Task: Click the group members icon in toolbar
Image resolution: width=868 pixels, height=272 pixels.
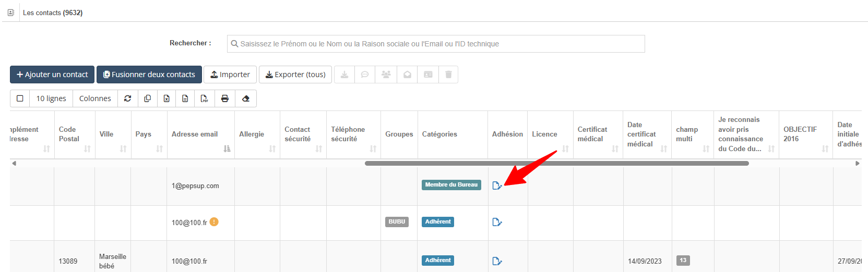Action: click(x=386, y=75)
